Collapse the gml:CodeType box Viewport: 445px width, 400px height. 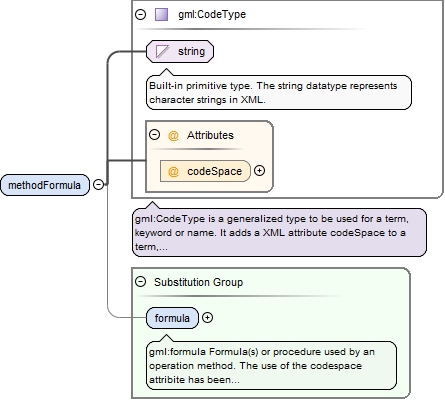[x=141, y=14]
